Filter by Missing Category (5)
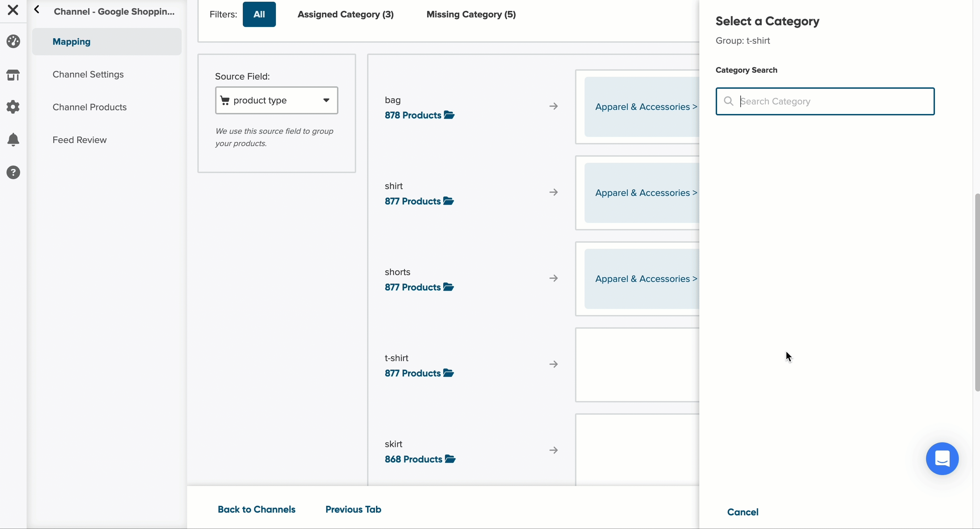The image size is (980, 529). [x=471, y=14]
